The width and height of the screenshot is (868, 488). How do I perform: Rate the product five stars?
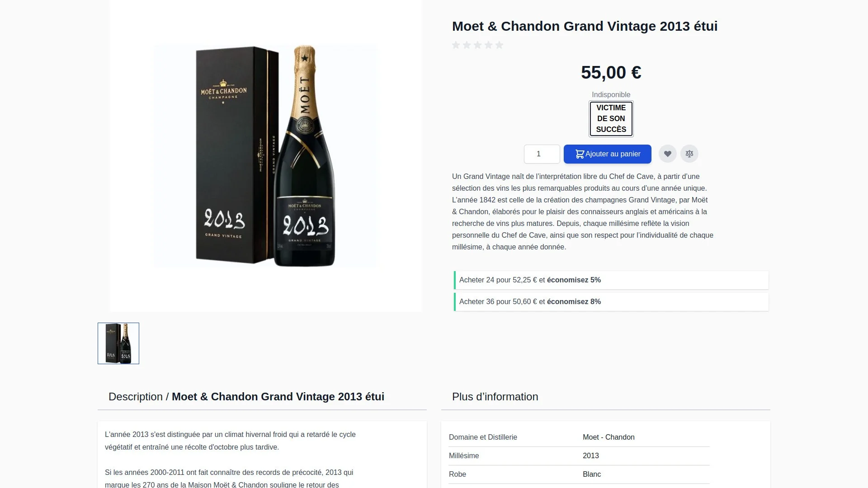pos(499,45)
